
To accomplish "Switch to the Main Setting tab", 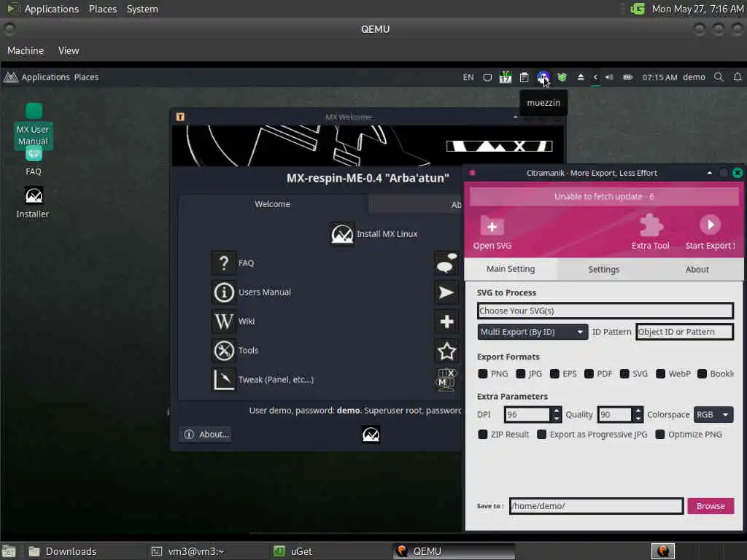I will [510, 269].
